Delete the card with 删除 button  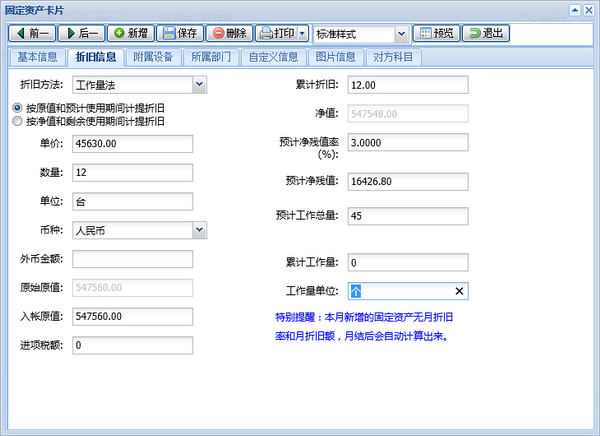click(x=229, y=33)
